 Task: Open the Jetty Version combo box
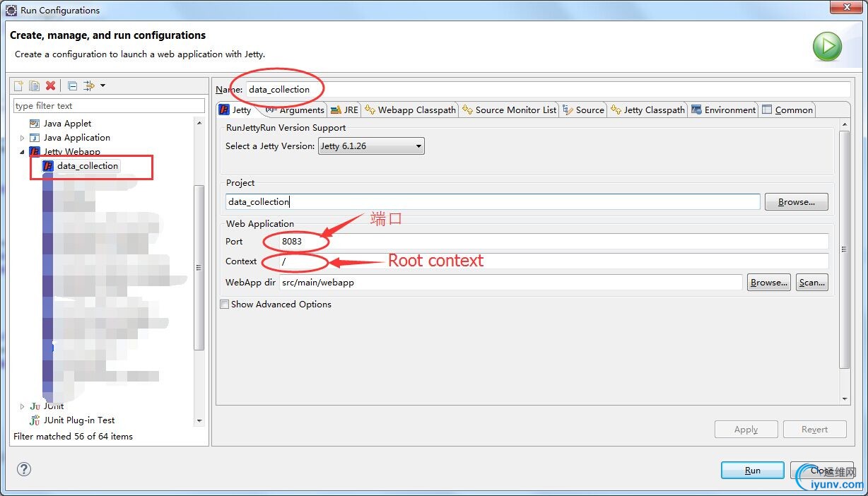pos(371,146)
